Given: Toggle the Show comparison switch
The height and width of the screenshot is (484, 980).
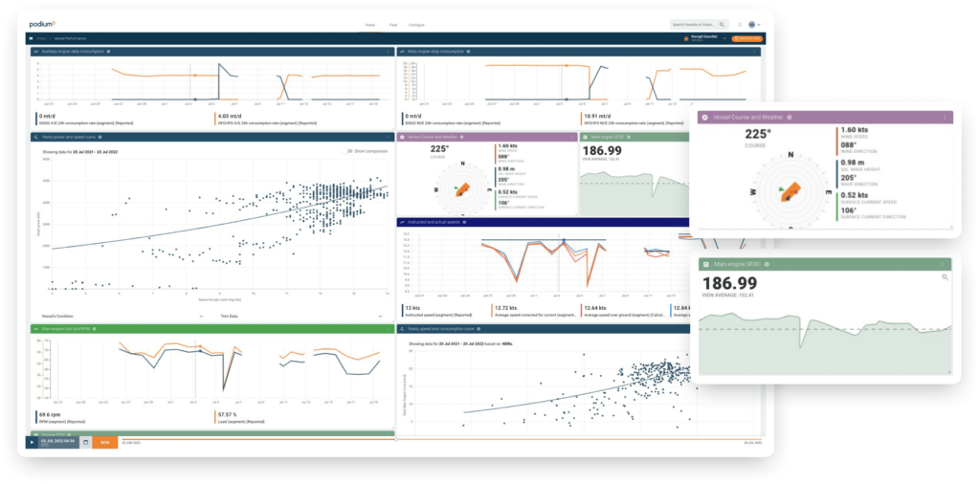Looking at the screenshot, I should pyautogui.click(x=351, y=151).
